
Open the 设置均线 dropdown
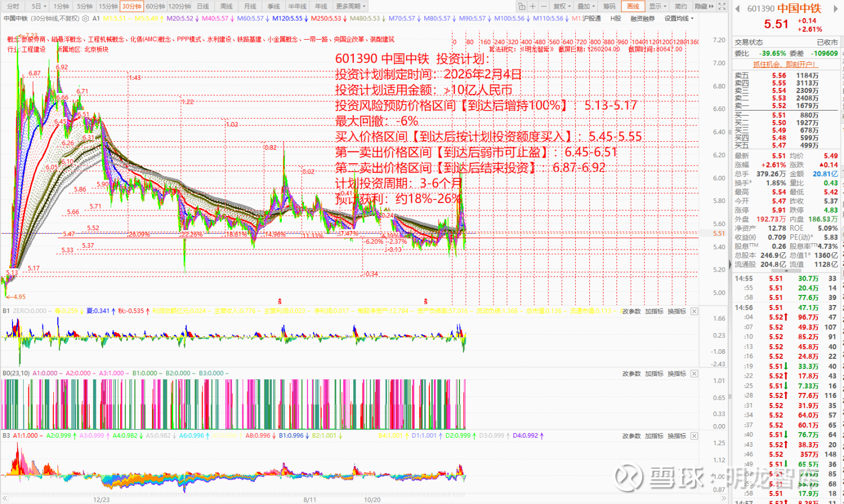pyautogui.click(x=679, y=19)
